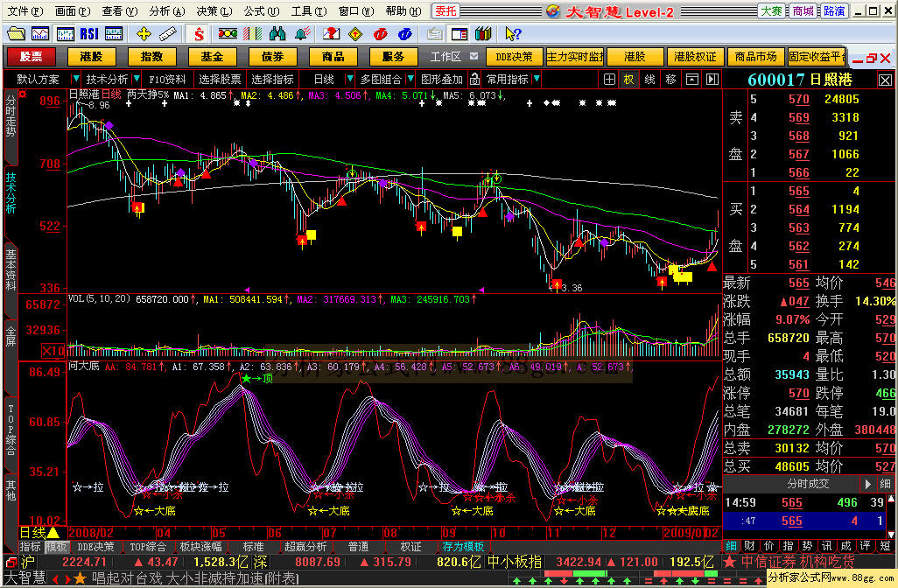Click the 细 detail button beside 分时成交

coord(886,485)
